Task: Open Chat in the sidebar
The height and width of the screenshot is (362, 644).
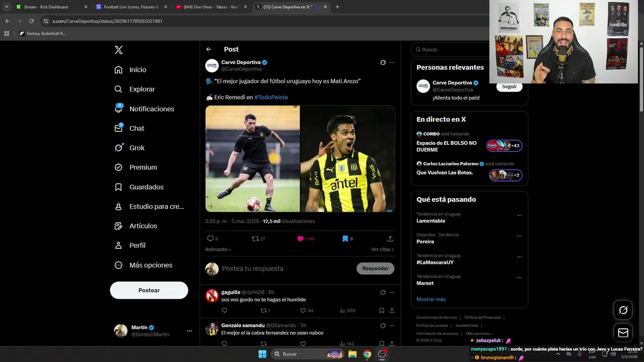Action: [129, 128]
